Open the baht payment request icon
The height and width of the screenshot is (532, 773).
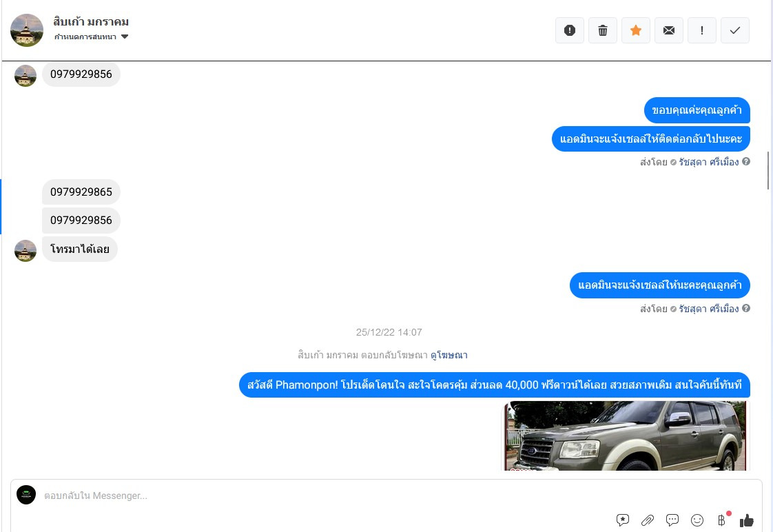tap(722, 520)
